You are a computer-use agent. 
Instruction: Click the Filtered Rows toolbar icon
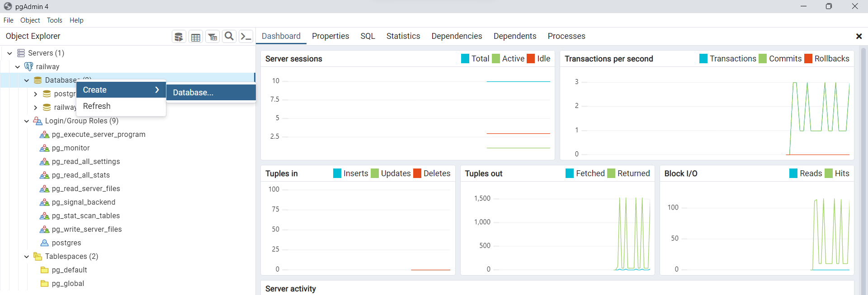coord(212,37)
